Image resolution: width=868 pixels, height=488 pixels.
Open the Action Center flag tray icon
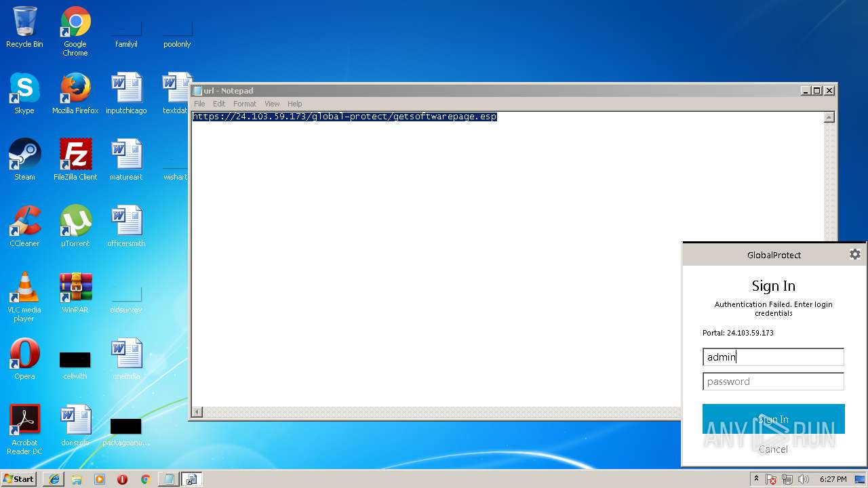click(x=771, y=479)
